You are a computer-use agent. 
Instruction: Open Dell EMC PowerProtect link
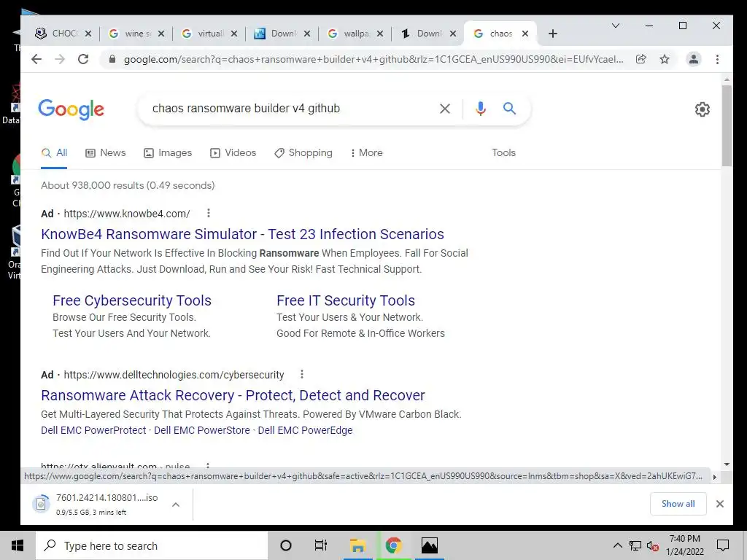tap(93, 430)
